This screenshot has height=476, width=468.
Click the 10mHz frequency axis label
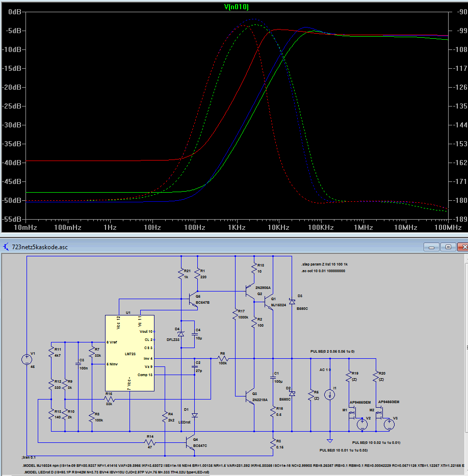click(25, 227)
